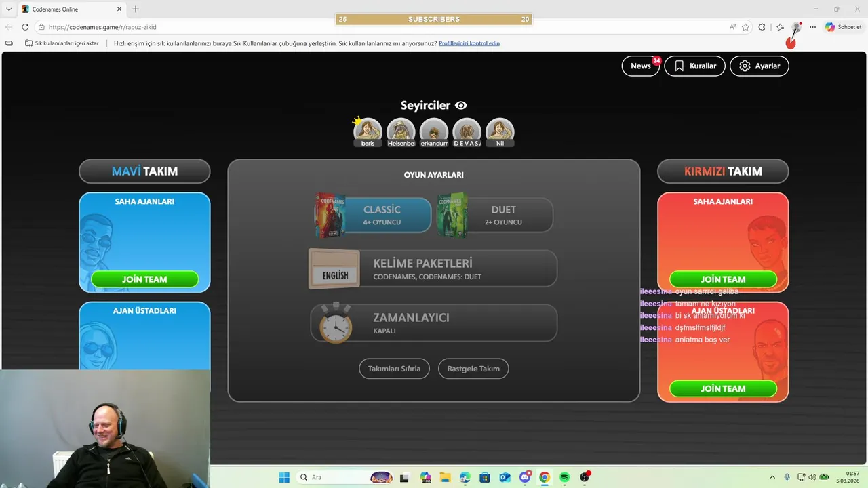This screenshot has width=868, height=488.
Task: Open volume control in tray
Action: [x=813, y=477]
